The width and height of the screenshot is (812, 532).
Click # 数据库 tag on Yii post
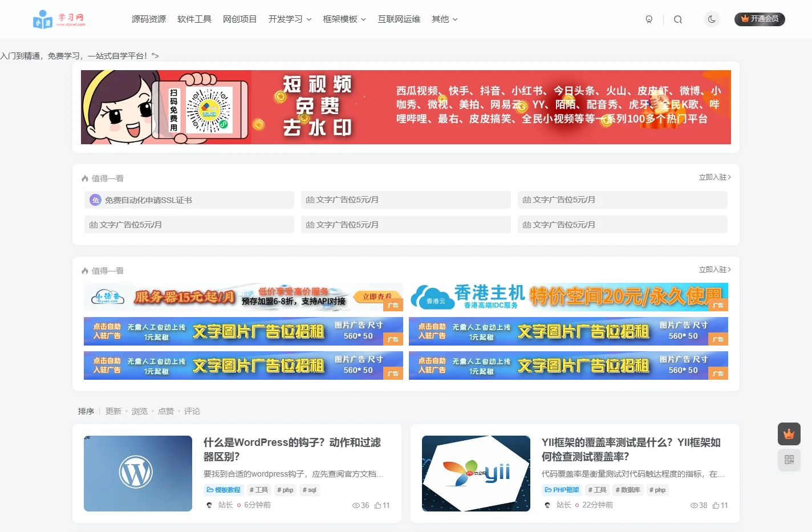628,490
